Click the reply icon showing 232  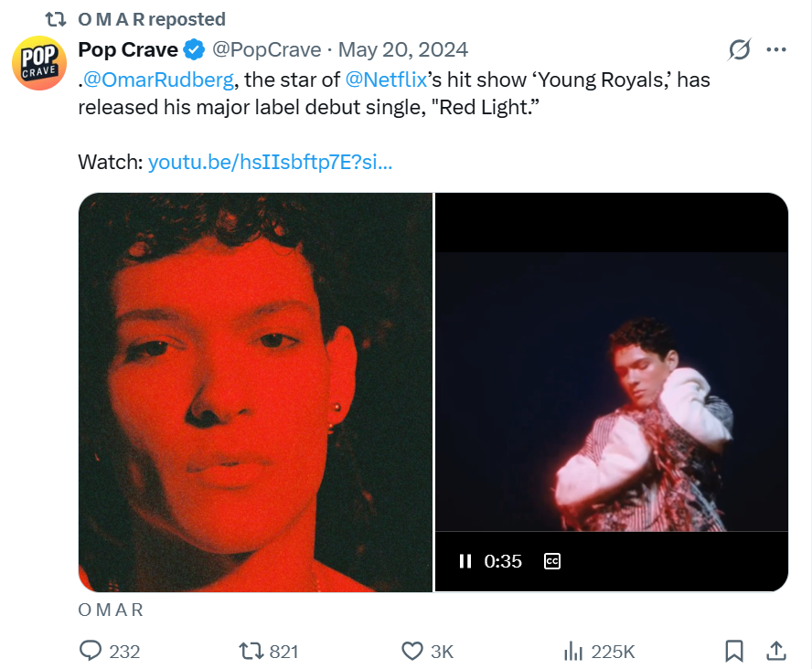coord(91,651)
